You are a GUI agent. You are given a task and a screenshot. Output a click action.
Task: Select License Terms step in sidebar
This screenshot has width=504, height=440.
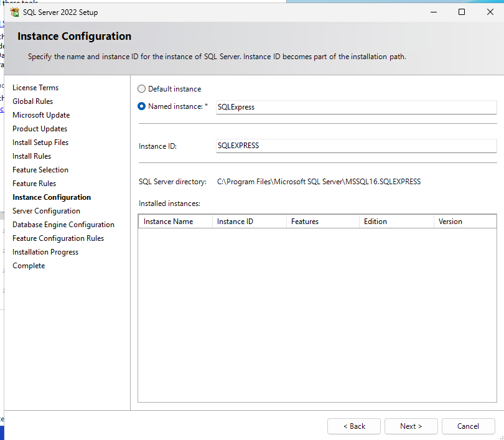(x=35, y=88)
